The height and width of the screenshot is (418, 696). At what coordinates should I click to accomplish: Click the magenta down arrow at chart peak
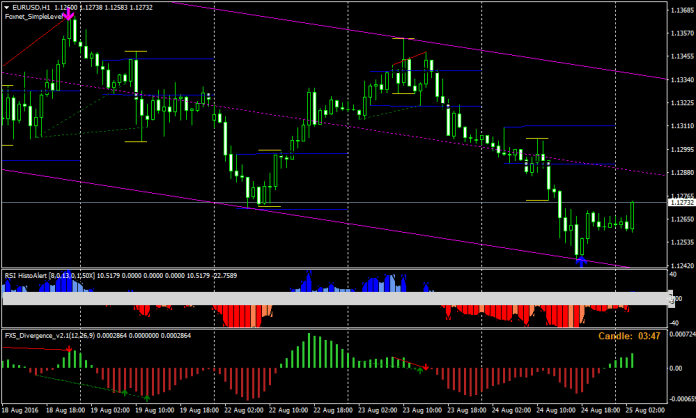coord(70,17)
